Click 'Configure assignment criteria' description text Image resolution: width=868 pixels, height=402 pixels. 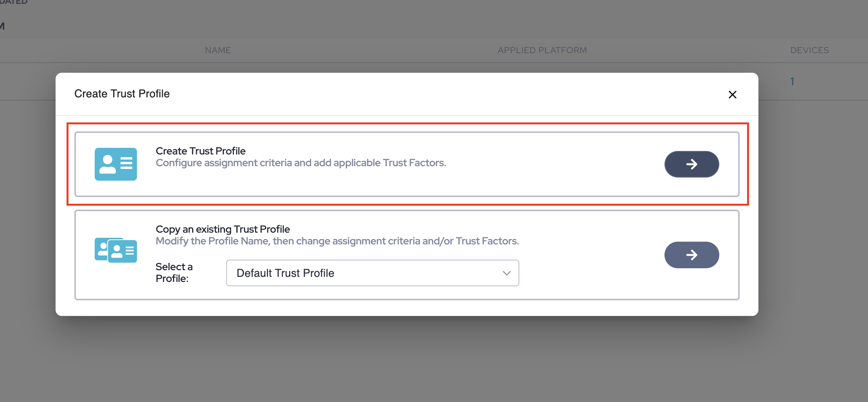[x=301, y=163]
